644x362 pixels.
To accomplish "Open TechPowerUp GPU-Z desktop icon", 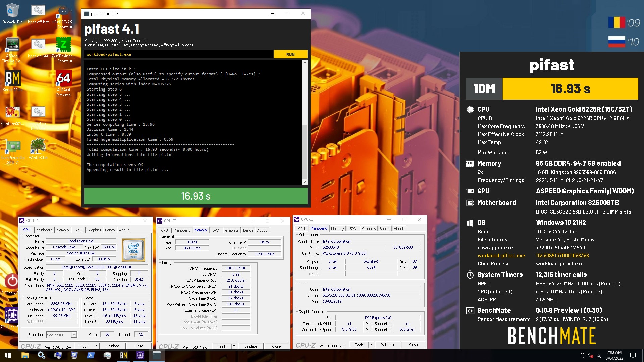I will [x=12, y=151].
